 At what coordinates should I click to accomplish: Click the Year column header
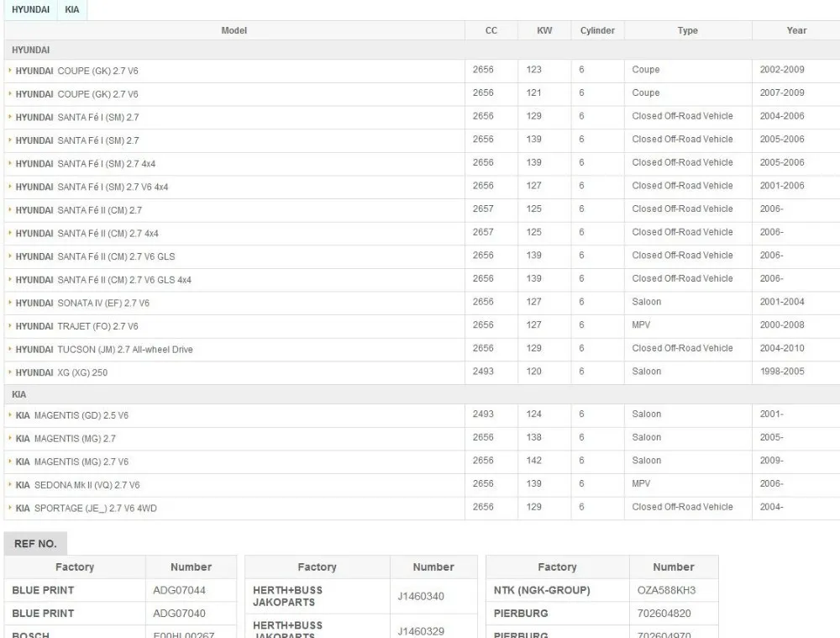point(796,30)
